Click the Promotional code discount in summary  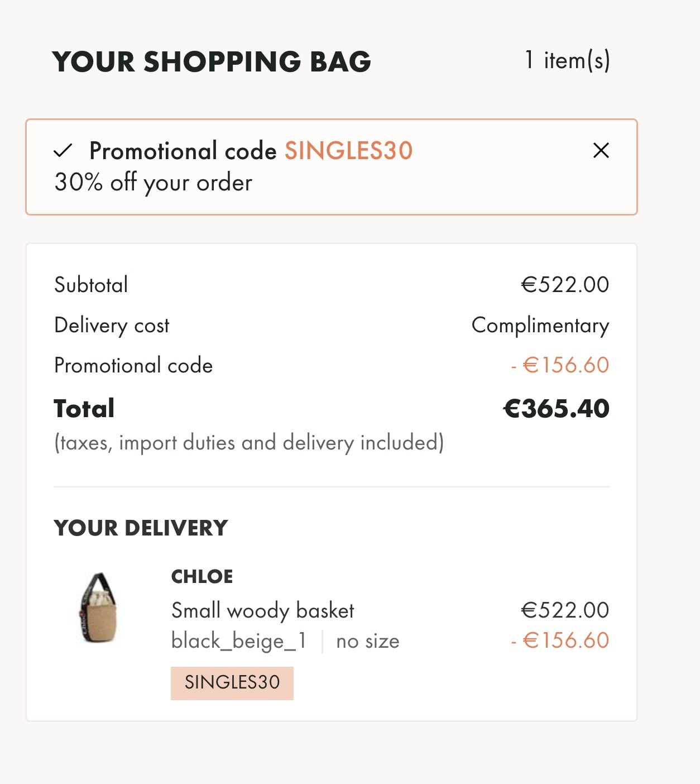[x=560, y=365]
